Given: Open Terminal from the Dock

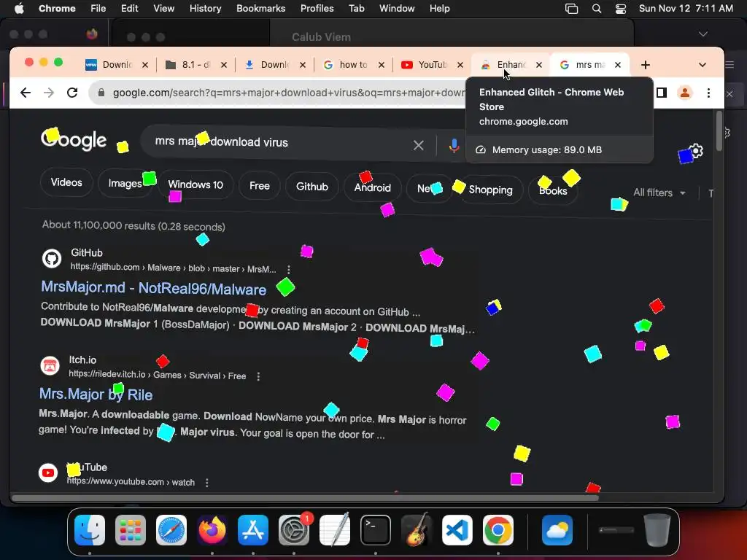Looking at the screenshot, I should [x=376, y=530].
